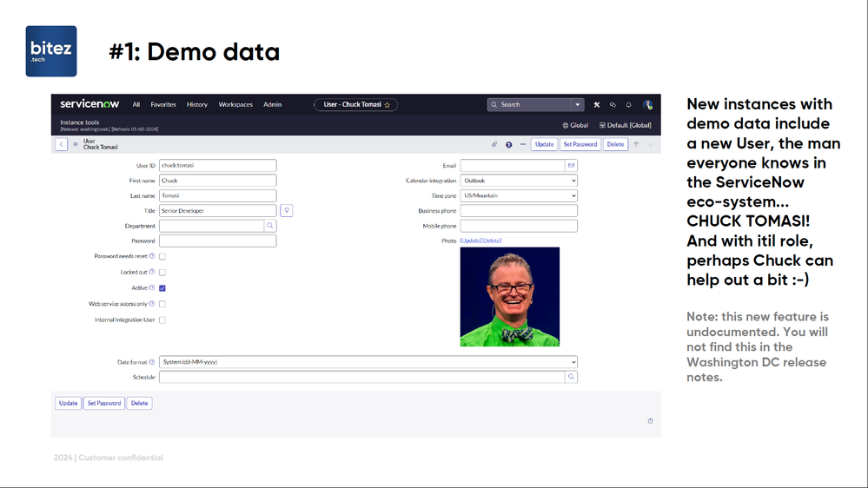The image size is (868, 488).
Task: Focus the Schedule field
Action: click(x=362, y=377)
